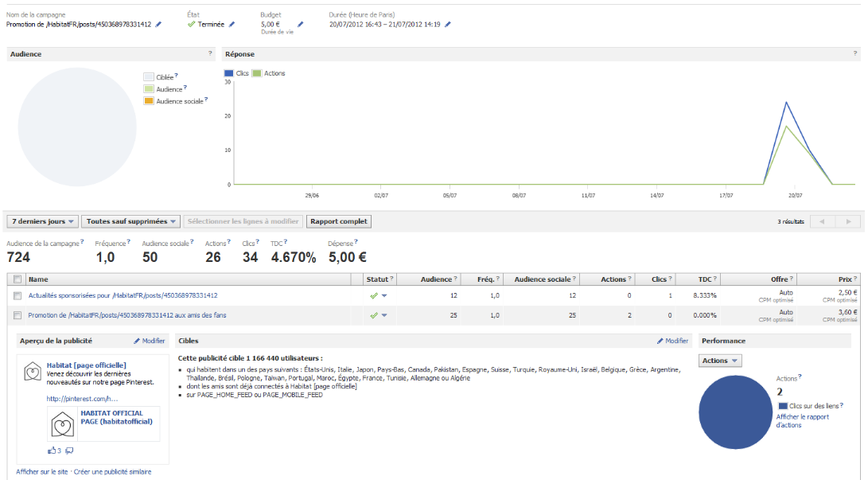Click the edit pencil beside campaign duration dates

448,25
